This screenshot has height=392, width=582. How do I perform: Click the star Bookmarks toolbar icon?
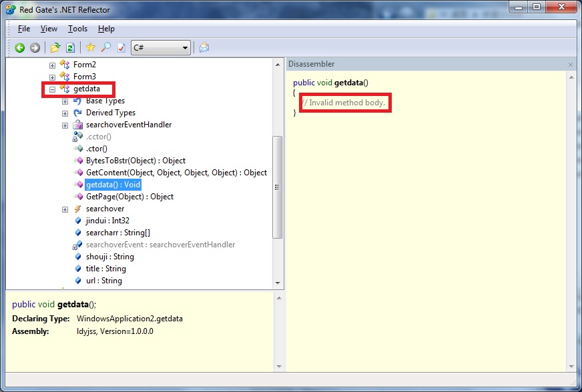click(90, 47)
